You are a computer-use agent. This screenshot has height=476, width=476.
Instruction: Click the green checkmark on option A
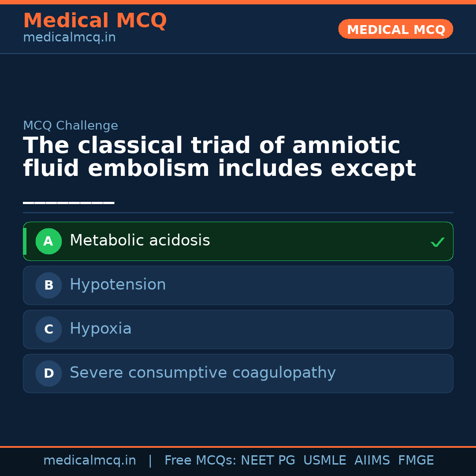tap(437, 242)
